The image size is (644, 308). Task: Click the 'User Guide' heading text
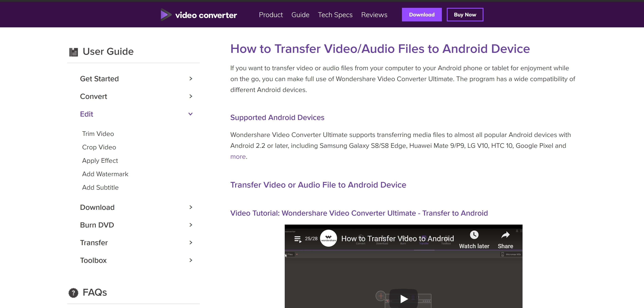pyautogui.click(x=108, y=51)
